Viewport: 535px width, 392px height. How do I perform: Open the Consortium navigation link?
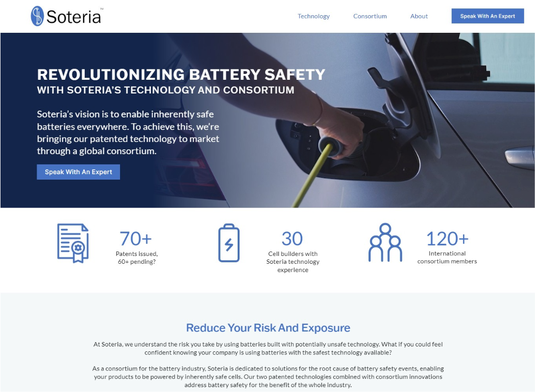click(x=370, y=16)
